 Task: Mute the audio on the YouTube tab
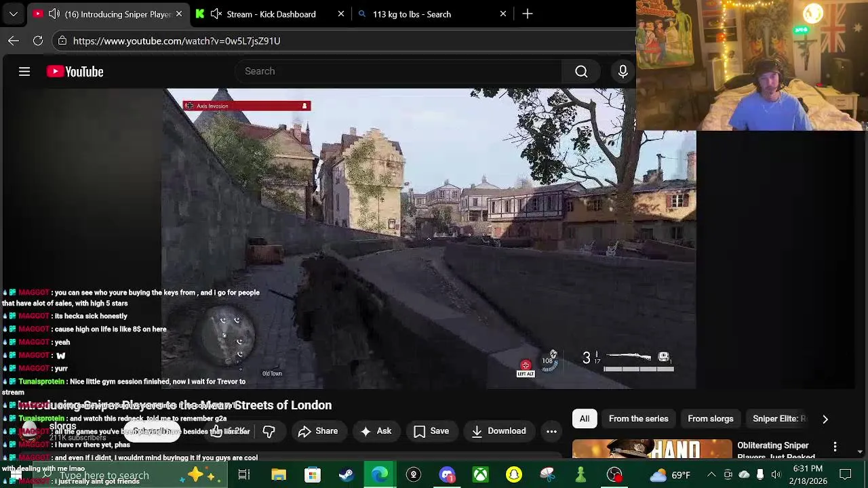click(54, 14)
